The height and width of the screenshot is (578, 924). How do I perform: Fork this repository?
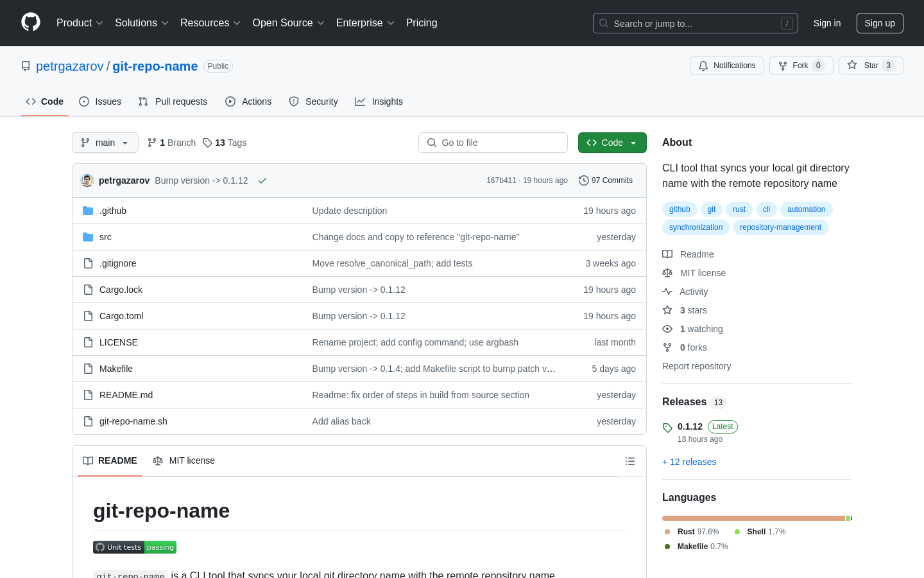[801, 66]
